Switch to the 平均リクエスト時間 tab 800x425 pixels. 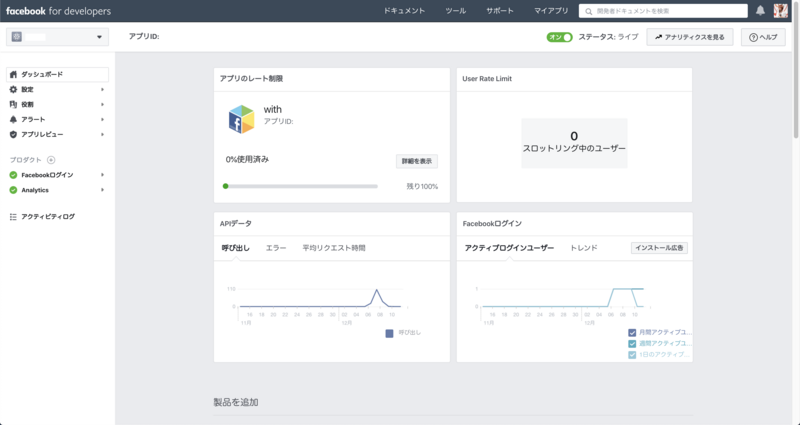(334, 248)
